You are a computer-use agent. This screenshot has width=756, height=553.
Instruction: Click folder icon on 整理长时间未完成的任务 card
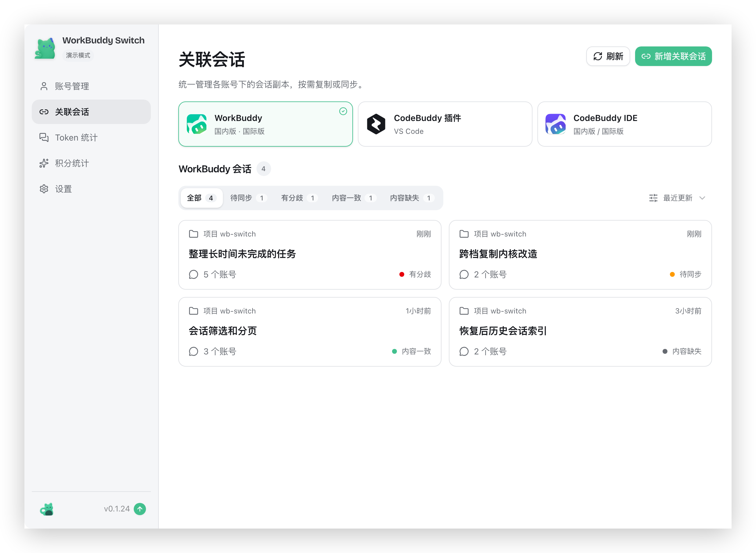point(194,234)
